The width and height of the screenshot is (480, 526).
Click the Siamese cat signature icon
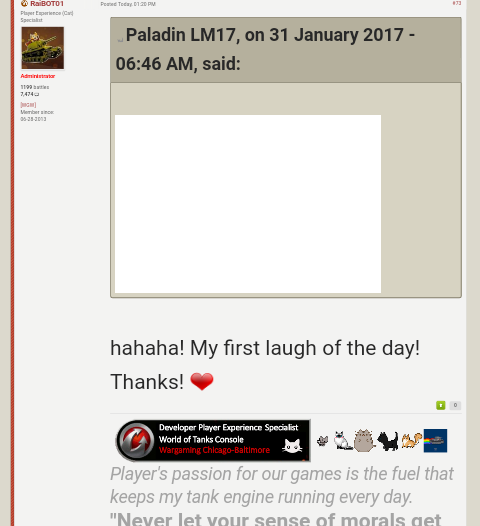coord(343,440)
